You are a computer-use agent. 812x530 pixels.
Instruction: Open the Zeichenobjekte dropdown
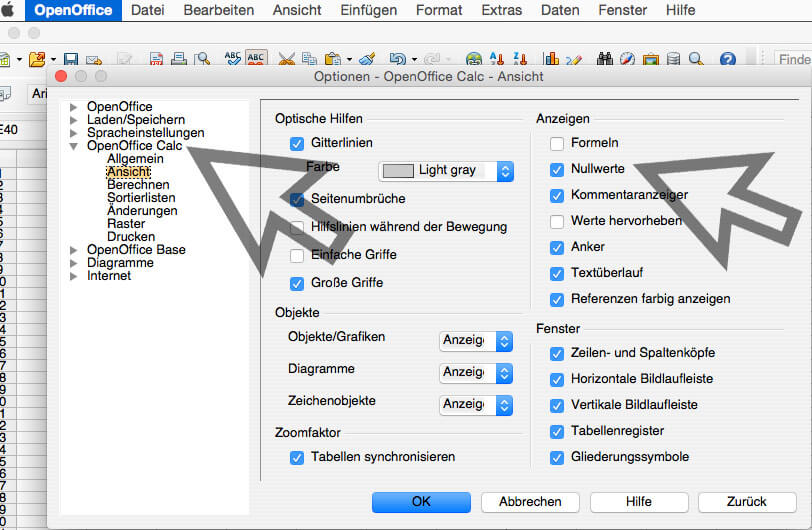476,405
